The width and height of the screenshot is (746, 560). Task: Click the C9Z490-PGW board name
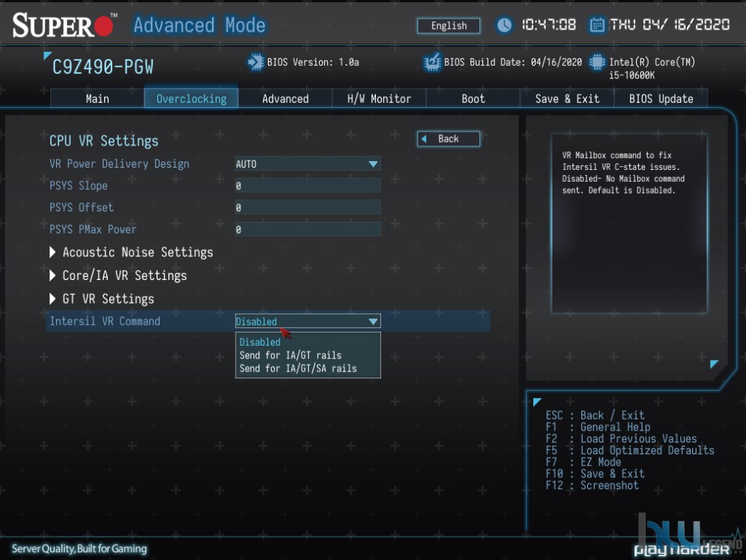click(x=103, y=67)
